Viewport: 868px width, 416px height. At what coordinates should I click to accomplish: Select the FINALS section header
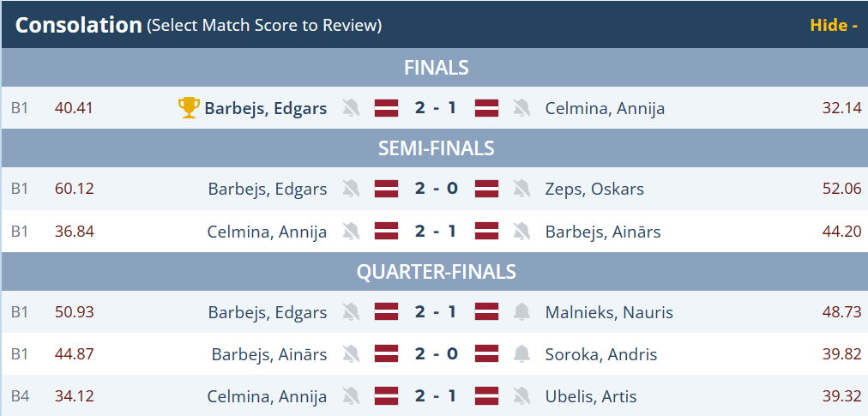[435, 68]
